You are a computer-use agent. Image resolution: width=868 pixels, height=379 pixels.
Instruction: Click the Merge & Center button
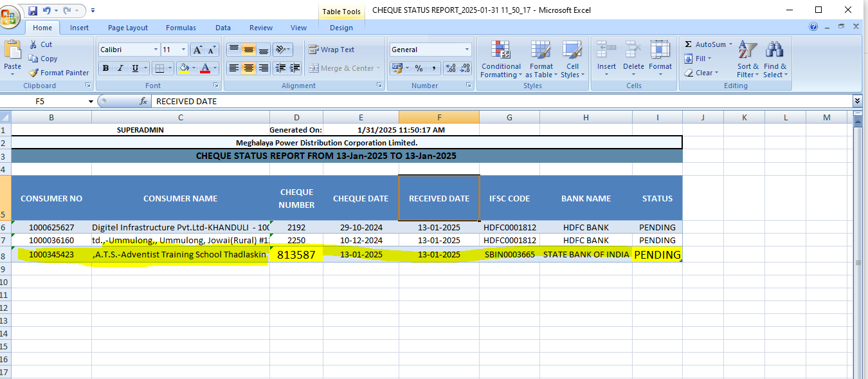click(x=341, y=68)
